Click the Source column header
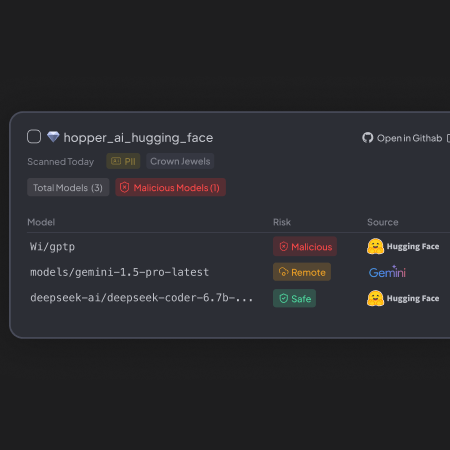Viewport: 450px width, 450px height. pyautogui.click(x=383, y=222)
